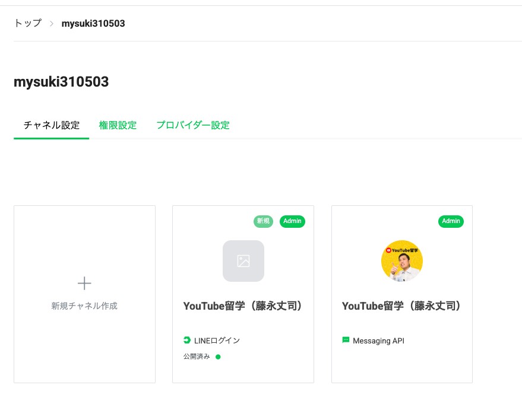Click placeholder image of LINEログイン channel
Image resolution: width=522 pixels, height=420 pixels.
click(x=243, y=261)
